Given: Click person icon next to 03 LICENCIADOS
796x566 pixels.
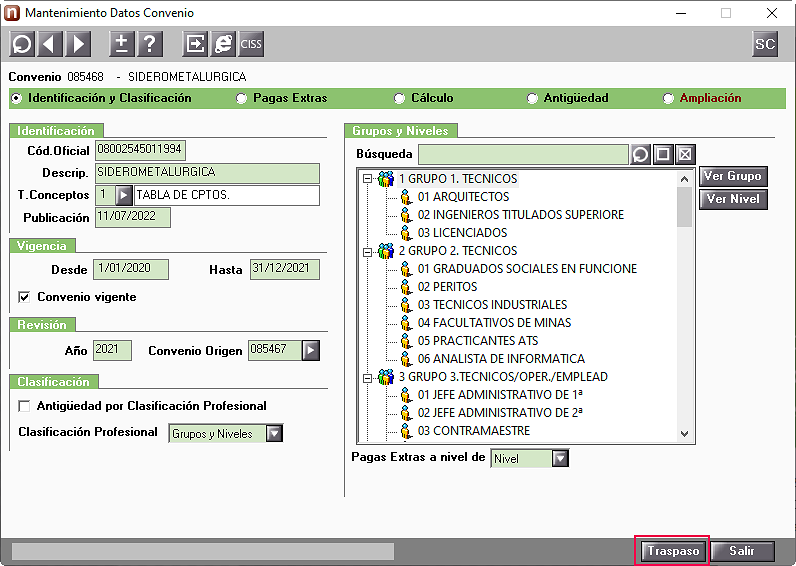Looking at the screenshot, I should 406,233.
